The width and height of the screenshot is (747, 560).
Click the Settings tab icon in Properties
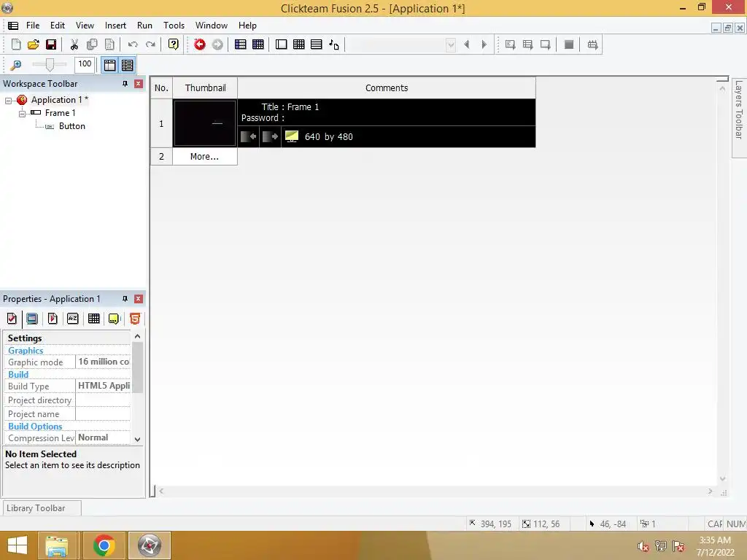(x=12, y=319)
